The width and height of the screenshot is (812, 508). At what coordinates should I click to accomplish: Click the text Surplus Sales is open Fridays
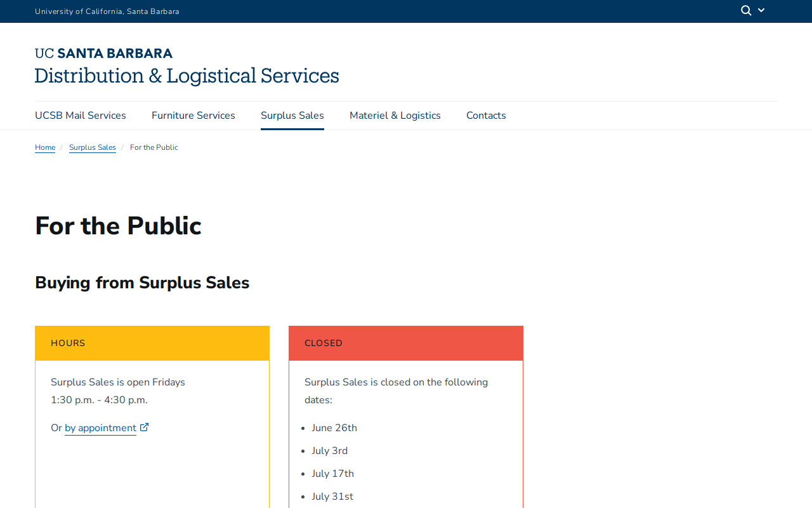pos(118,382)
